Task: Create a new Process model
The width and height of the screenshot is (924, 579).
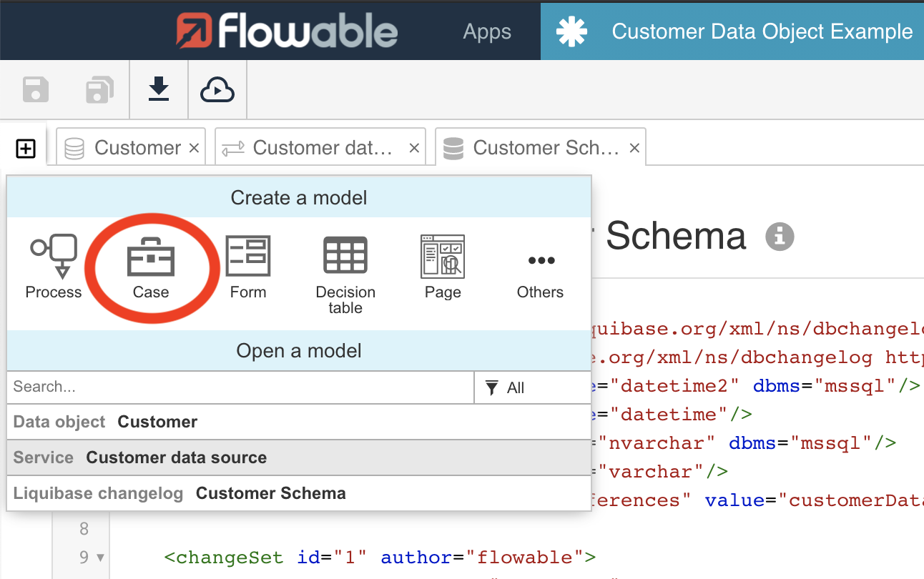Action: click(54, 266)
